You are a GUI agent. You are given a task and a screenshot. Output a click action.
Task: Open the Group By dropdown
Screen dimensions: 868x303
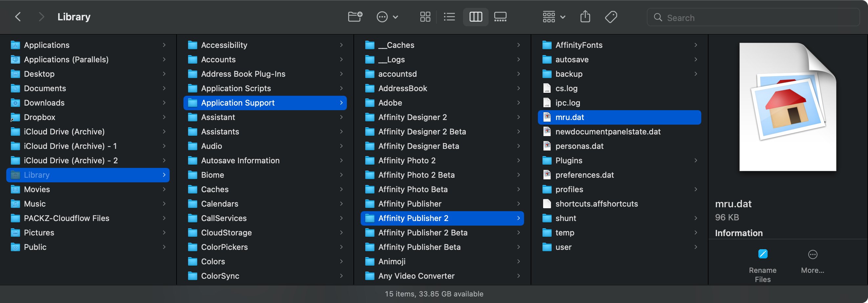point(553,17)
